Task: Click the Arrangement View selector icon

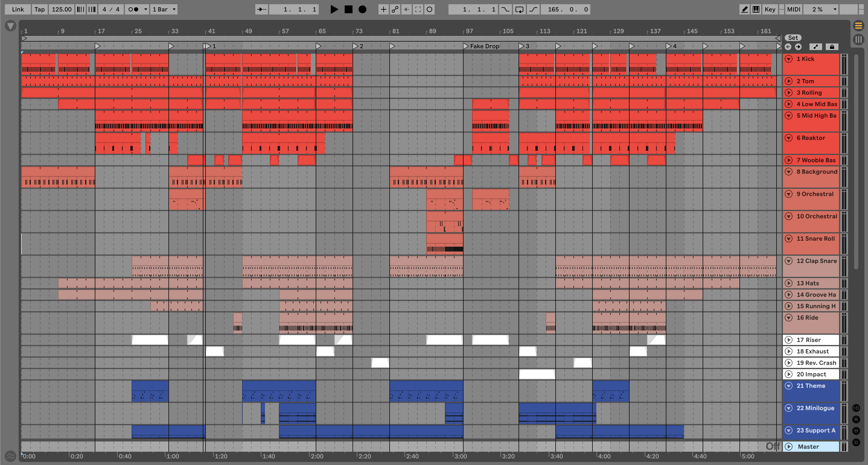Action: tap(858, 26)
